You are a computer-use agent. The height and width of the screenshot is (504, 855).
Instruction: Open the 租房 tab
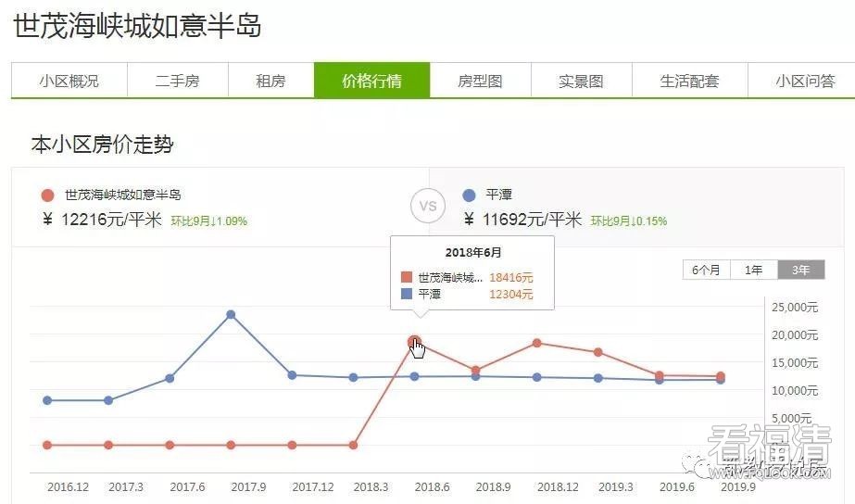(x=271, y=81)
